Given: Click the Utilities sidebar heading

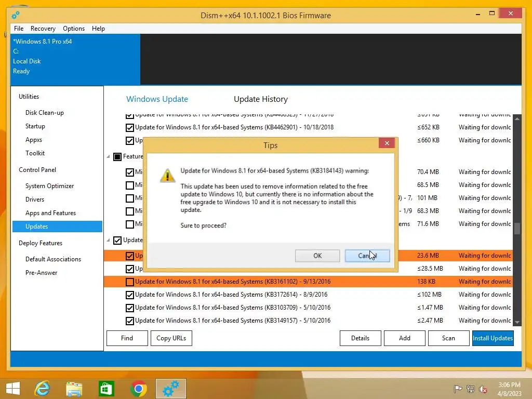Looking at the screenshot, I should coord(29,97).
